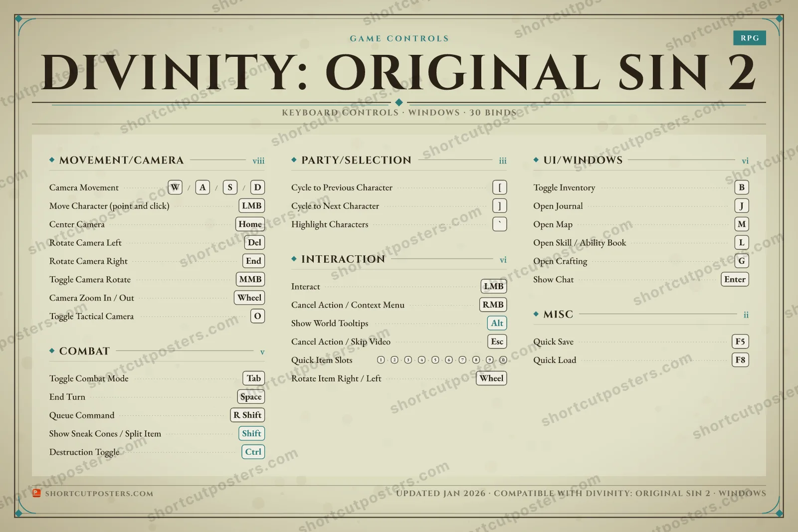Click the [ key for Previous Character
798x532 pixels.
(500, 187)
